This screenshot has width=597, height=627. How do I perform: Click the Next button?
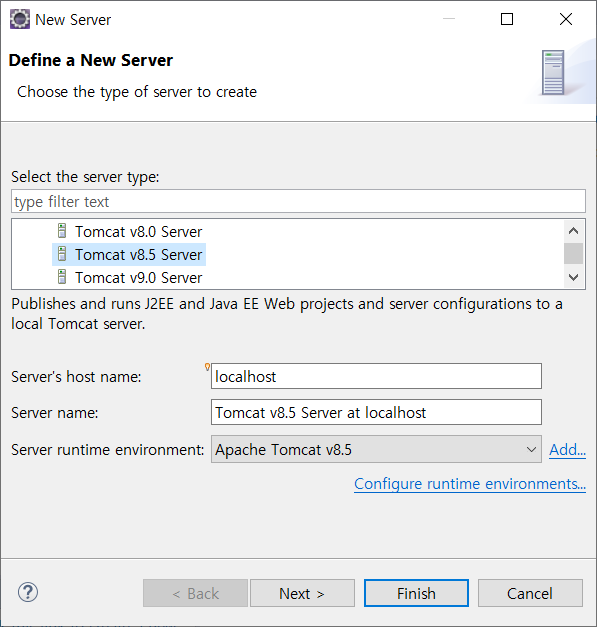coord(302,593)
